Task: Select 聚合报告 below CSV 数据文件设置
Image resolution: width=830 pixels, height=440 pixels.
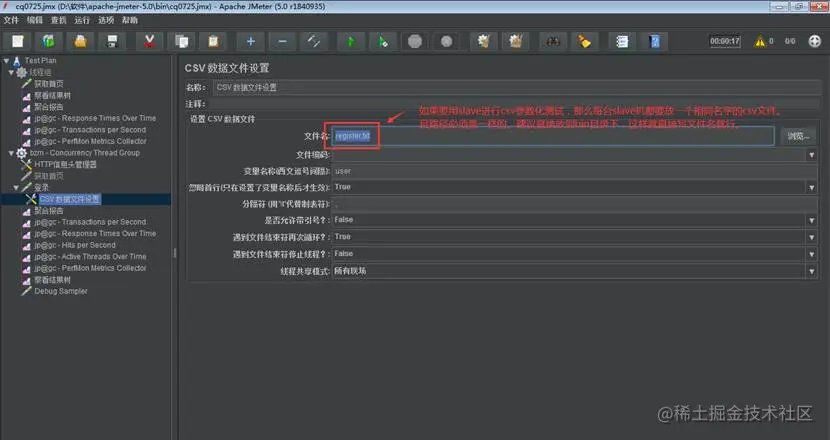Action: pyautogui.click(x=49, y=211)
